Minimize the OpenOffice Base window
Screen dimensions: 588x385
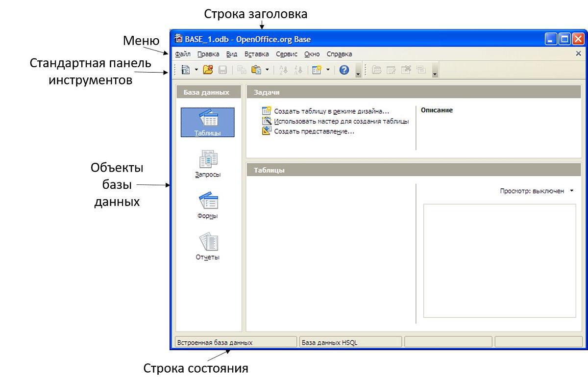(x=551, y=39)
